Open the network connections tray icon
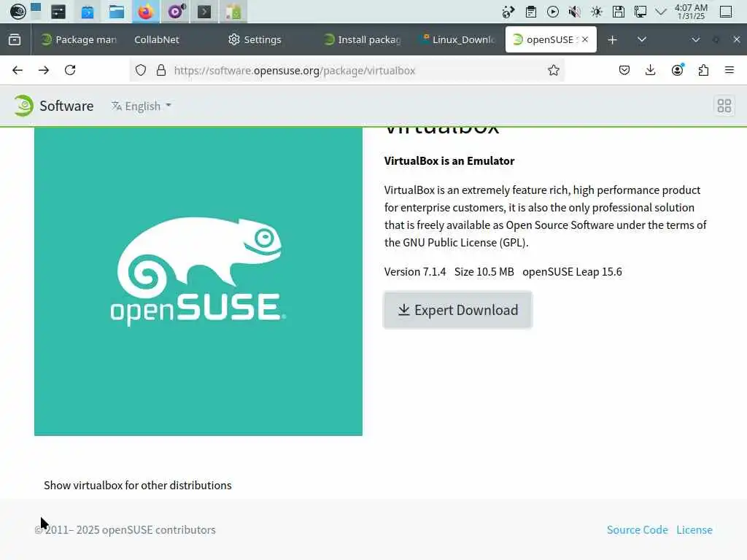 [x=640, y=12]
